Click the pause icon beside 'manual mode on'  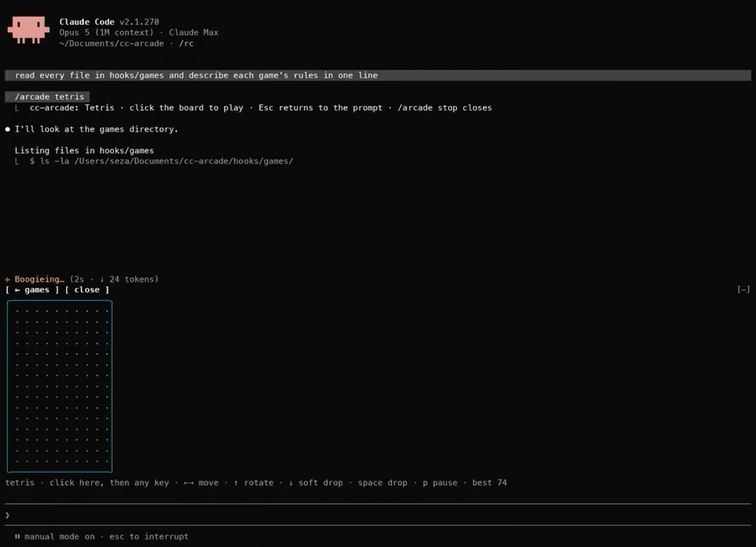pyautogui.click(x=17, y=536)
